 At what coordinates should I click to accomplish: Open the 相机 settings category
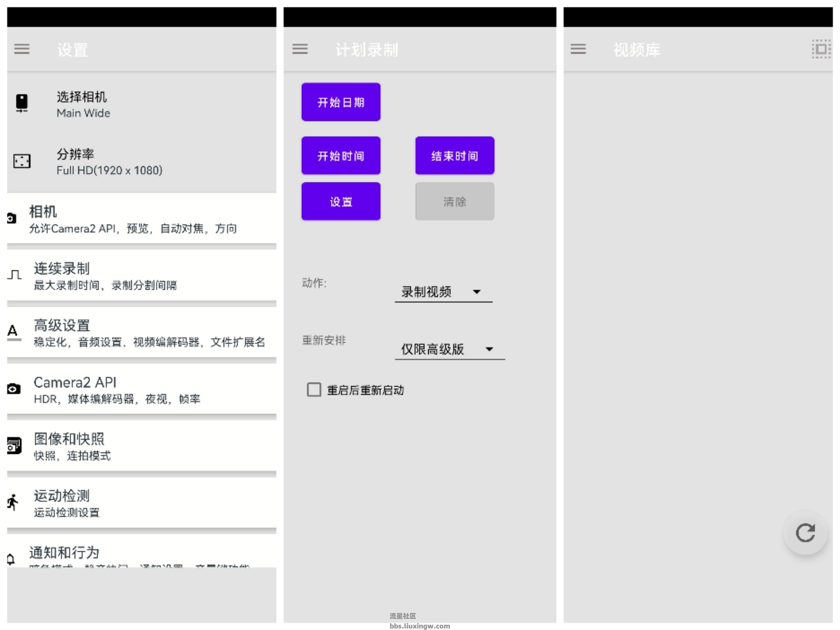click(x=142, y=219)
